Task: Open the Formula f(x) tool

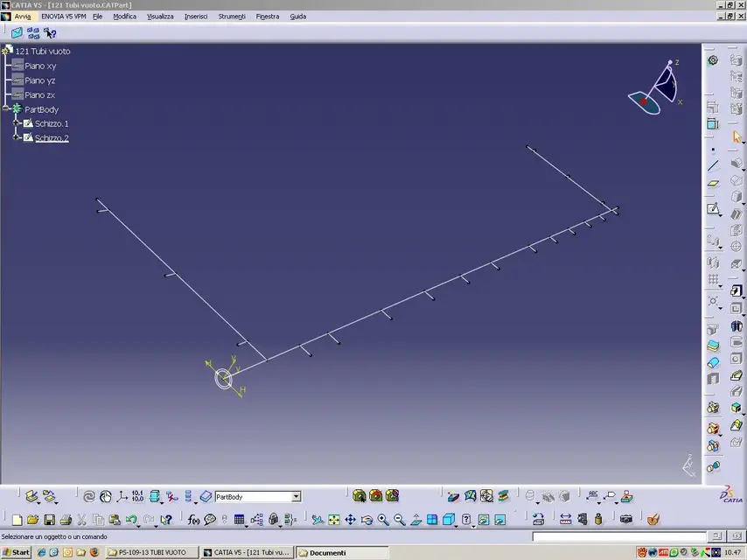Action: (x=193, y=520)
